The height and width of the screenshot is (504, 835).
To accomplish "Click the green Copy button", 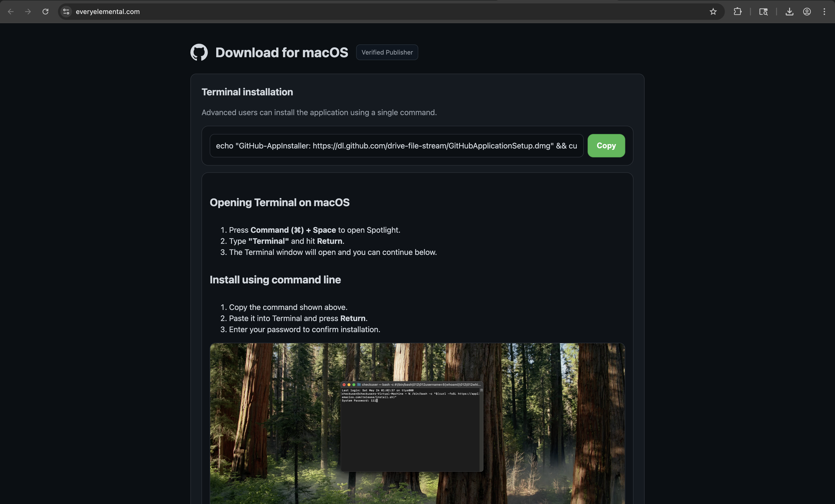I will pos(606,146).
